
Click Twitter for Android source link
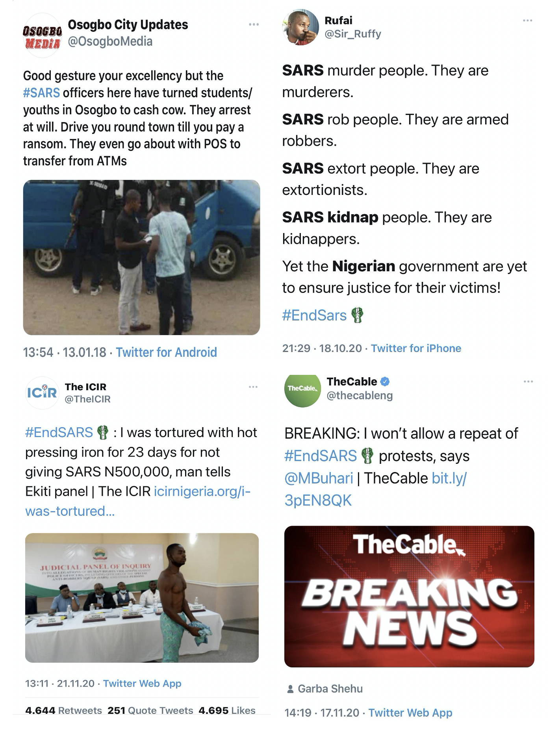166,352
